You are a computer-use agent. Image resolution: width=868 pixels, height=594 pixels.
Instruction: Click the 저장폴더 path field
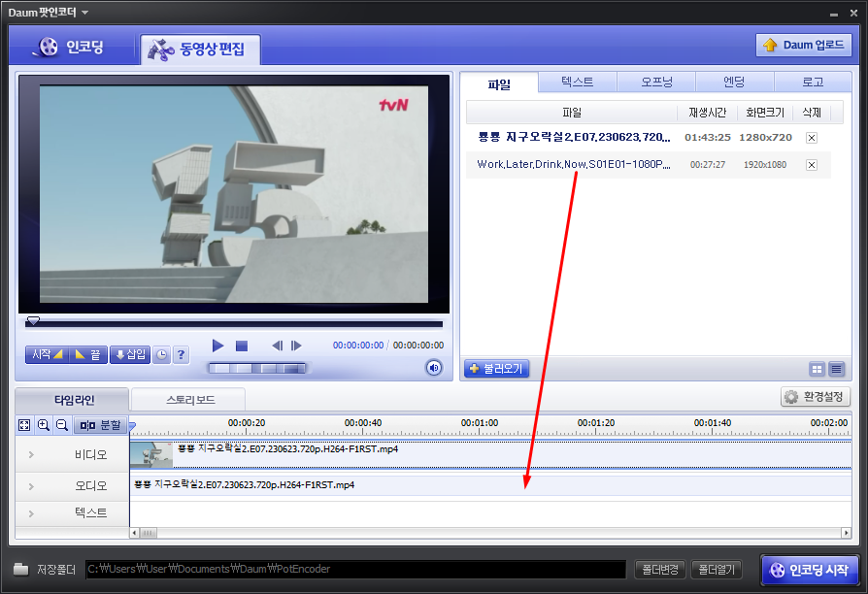tap(355, 569)
